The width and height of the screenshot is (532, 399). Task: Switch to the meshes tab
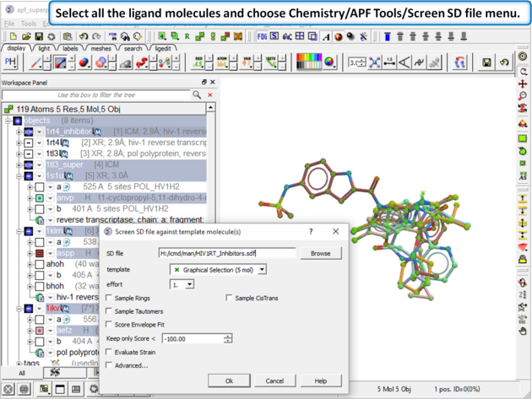tap(100, 49)
